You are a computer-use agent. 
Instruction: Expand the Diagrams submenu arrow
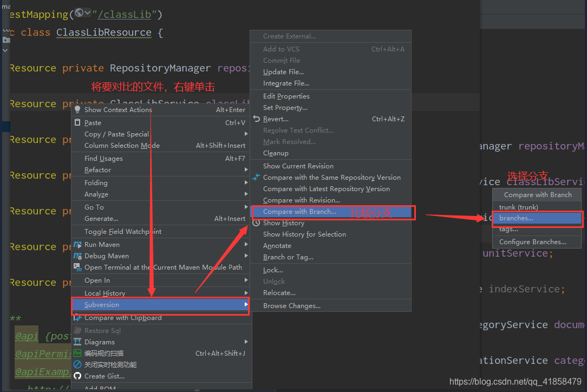pyautogui.click(x=246, y=342)
